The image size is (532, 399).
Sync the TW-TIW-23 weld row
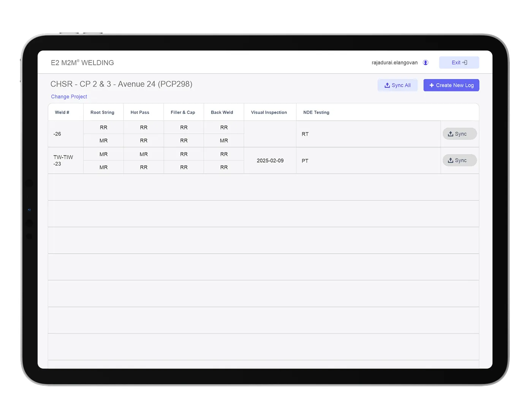[x=459, y=160]
